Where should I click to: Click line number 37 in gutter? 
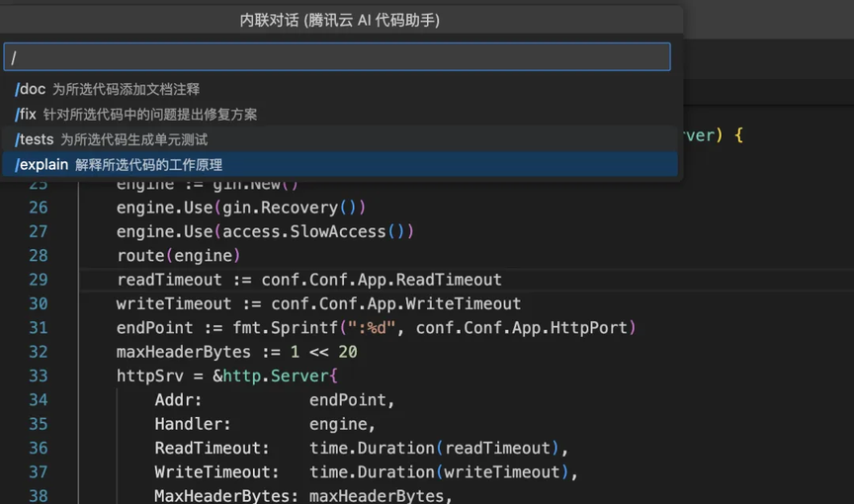[x=39, y=472]
